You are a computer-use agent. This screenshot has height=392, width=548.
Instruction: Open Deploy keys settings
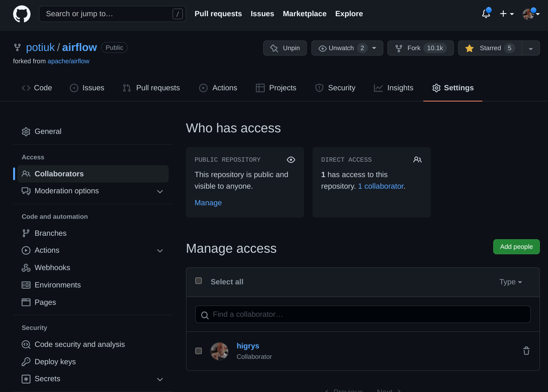[93, 362]
